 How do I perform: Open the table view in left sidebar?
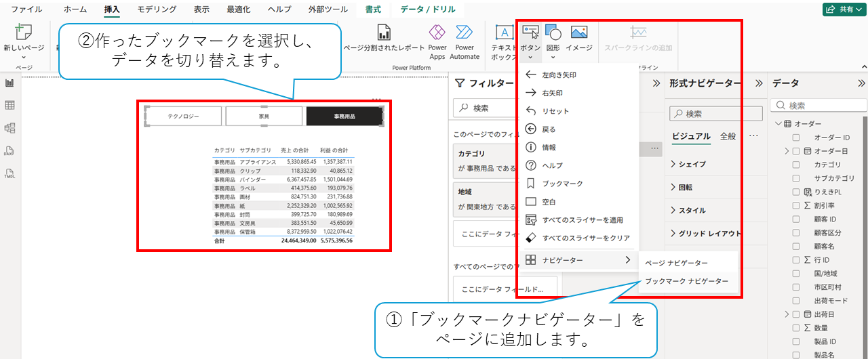(9, 105)
